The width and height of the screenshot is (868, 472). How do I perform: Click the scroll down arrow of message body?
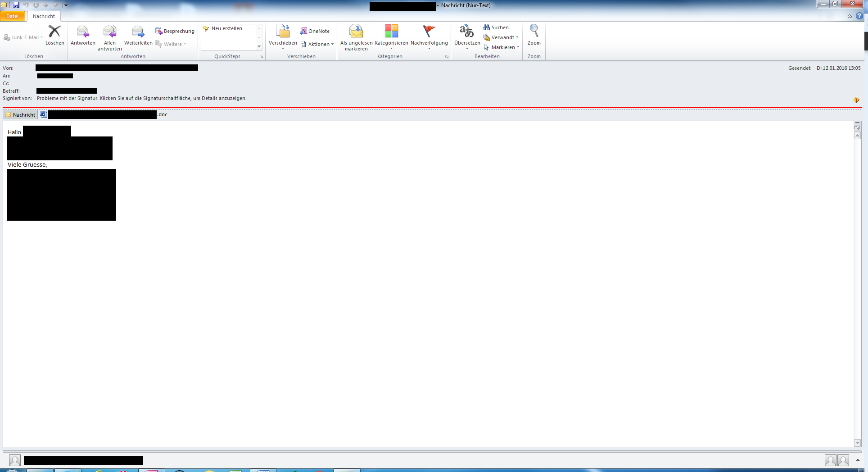point(857,443)
